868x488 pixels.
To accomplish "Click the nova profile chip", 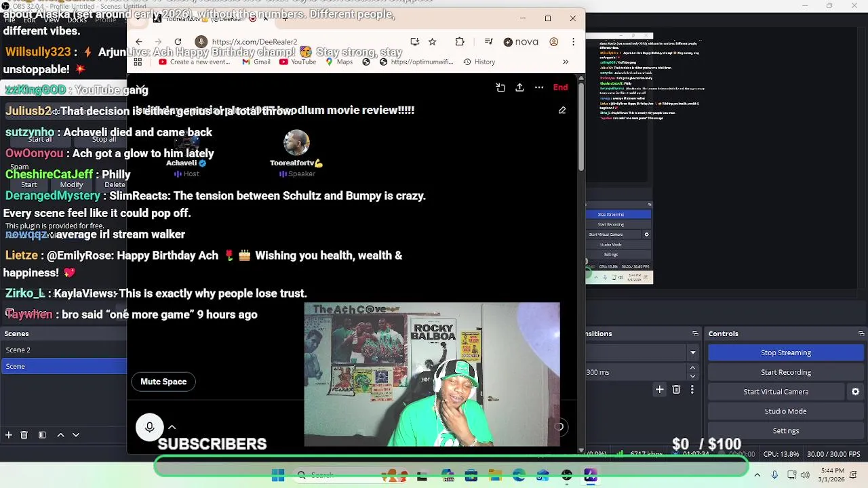I will [521, 41].
